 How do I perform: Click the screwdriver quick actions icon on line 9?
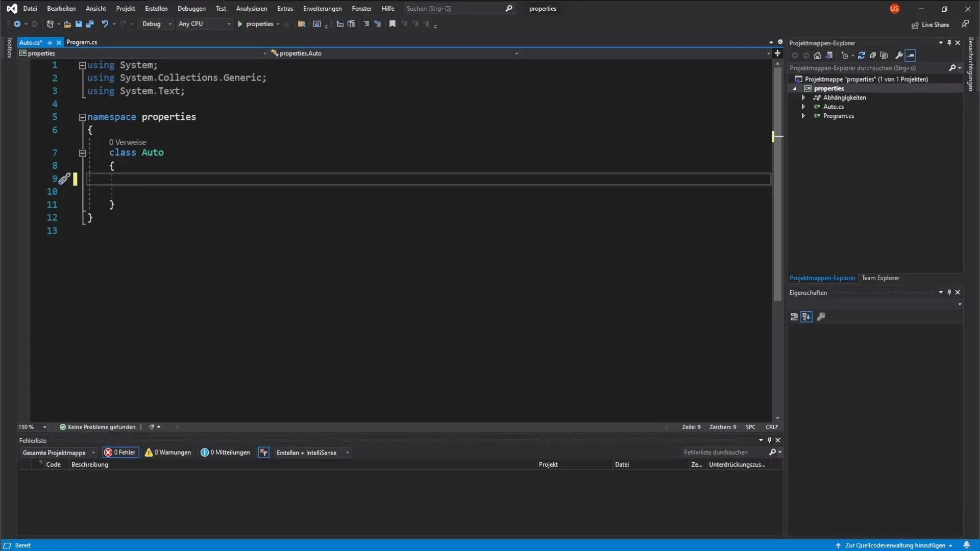[64, 179]
